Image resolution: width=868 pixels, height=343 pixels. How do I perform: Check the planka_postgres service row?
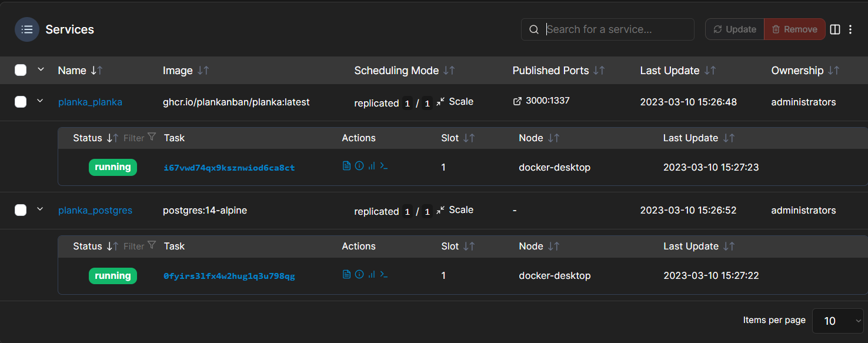click(x=20, y=209)
